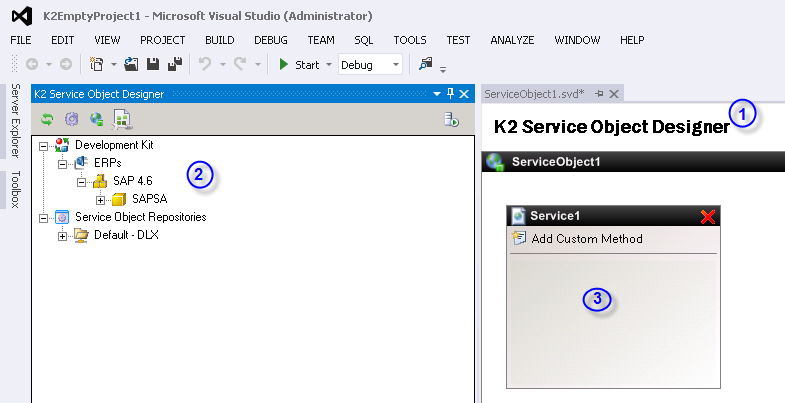Open the BUILD menu
The image size is (785, 403).
coord(219,40)
